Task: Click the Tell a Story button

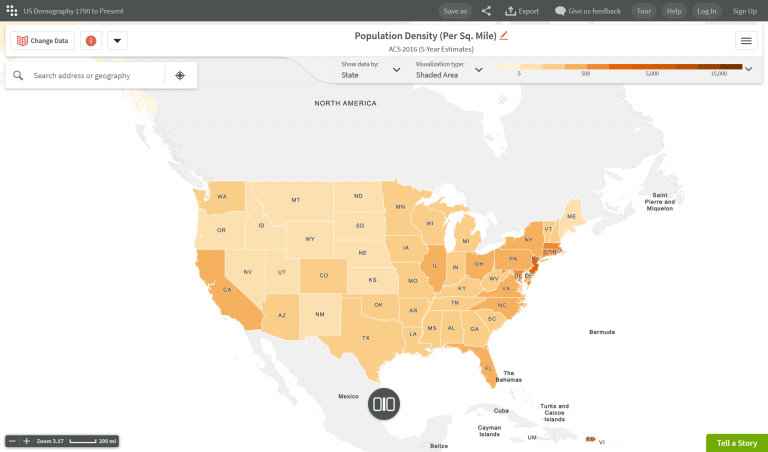Action: click(x=736, y=443)
